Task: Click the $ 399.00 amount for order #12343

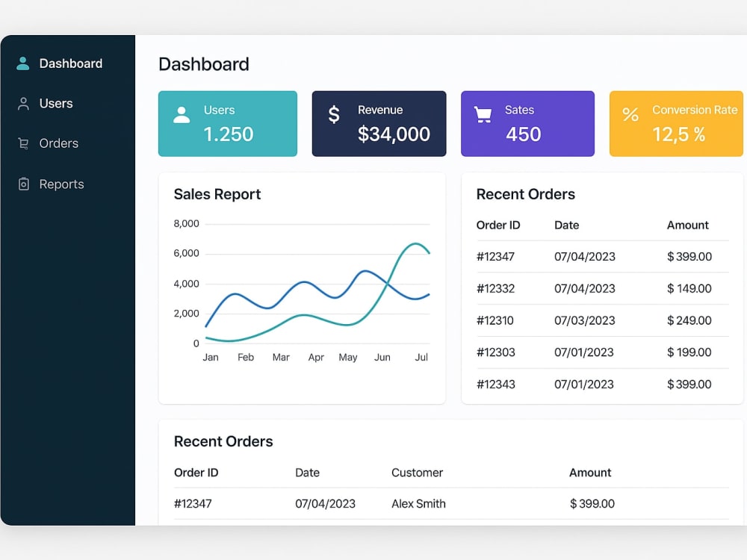Action: point(689,385)
